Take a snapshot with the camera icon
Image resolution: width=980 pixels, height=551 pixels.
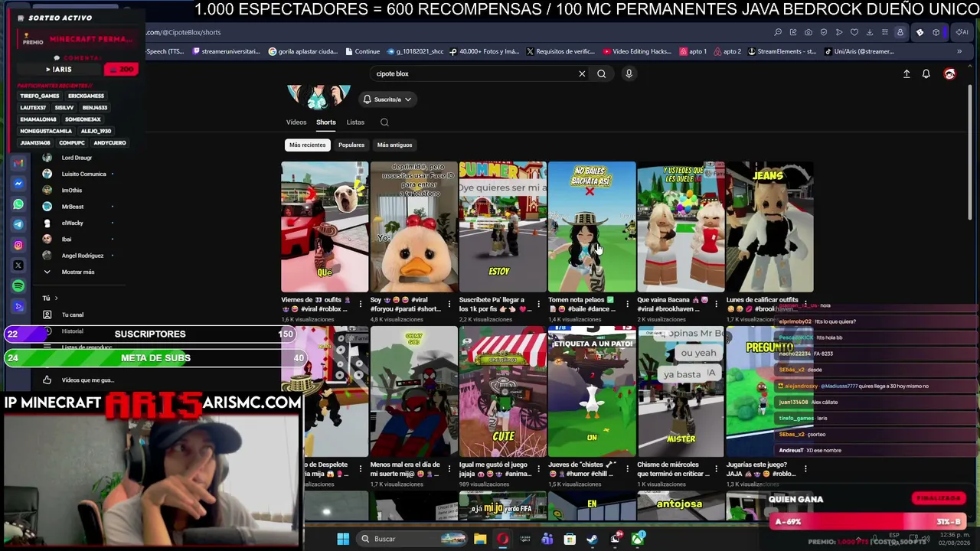pyautogui.click(x=808, y=32)
